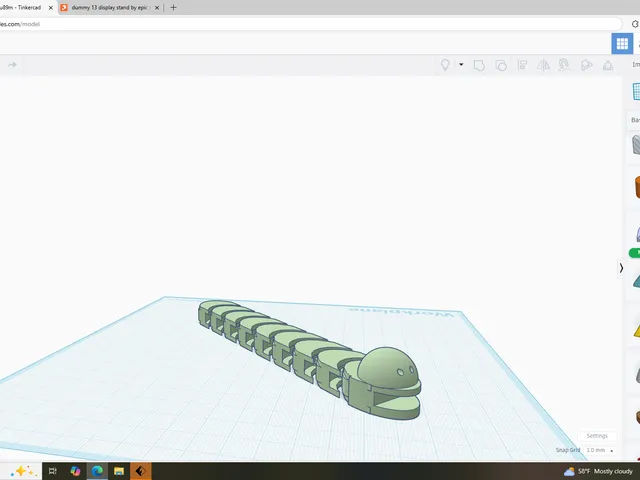Open the weather widget showing Mostly cloudy

pos(598,471)
